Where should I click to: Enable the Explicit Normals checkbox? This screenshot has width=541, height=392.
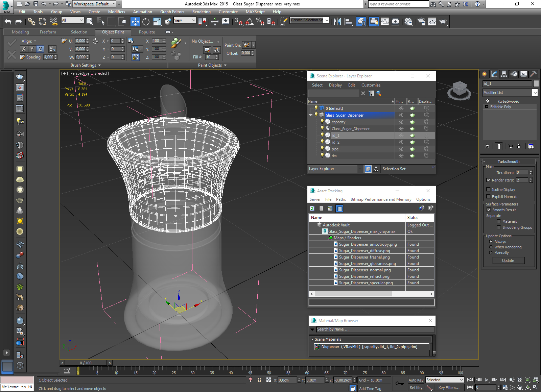click(488, 197)
